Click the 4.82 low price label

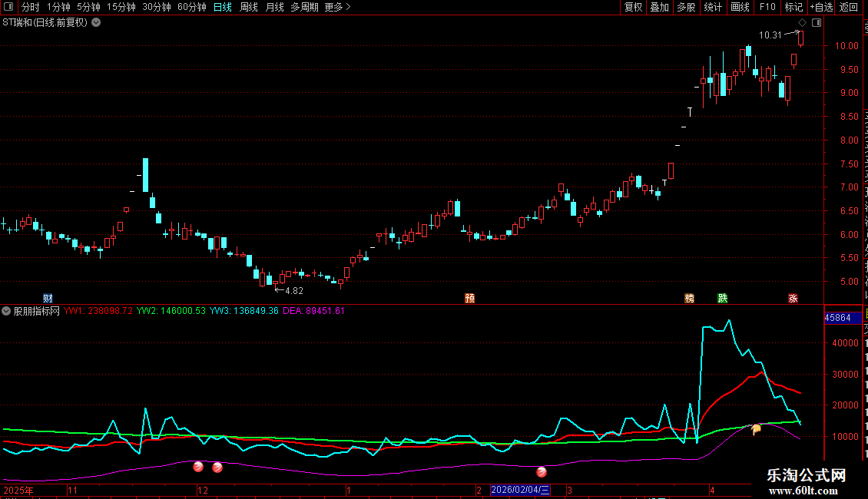click(294, 291)
